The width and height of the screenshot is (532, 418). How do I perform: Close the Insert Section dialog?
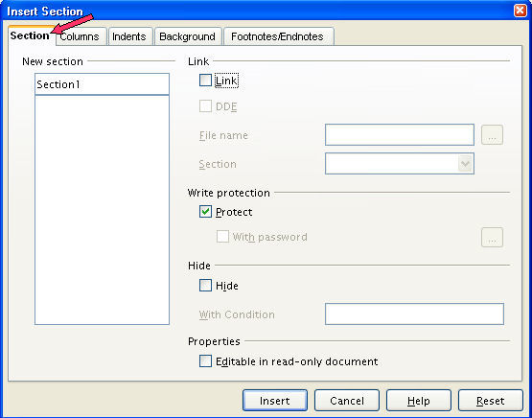(520, 11)
